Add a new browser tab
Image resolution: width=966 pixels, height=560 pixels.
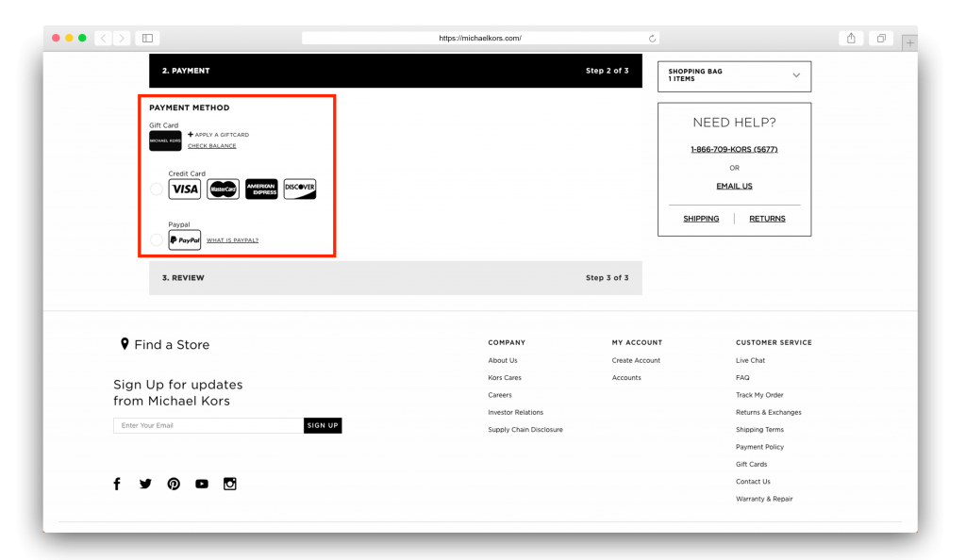910,42
